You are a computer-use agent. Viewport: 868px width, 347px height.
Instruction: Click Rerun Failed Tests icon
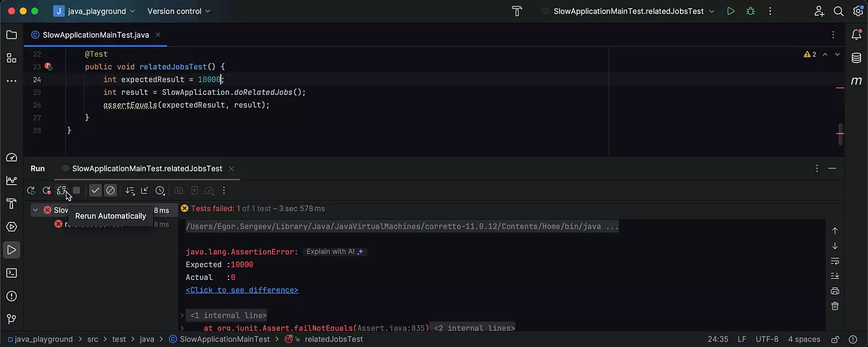coord(47,190)
